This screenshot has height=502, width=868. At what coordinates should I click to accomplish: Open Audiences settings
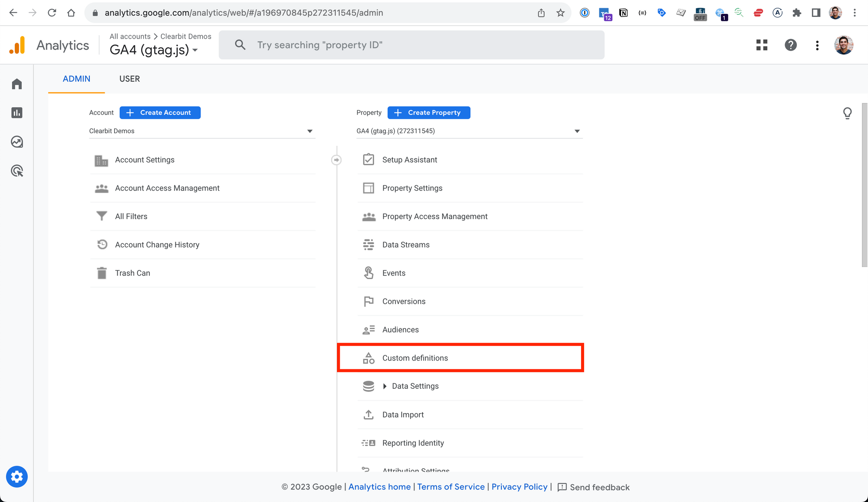click(470, 330)
